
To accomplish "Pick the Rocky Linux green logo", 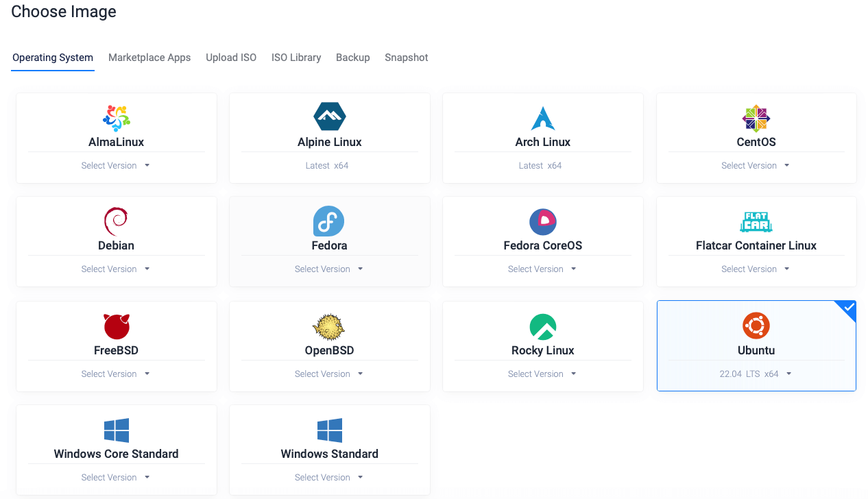I will click(x=543, y=326).
